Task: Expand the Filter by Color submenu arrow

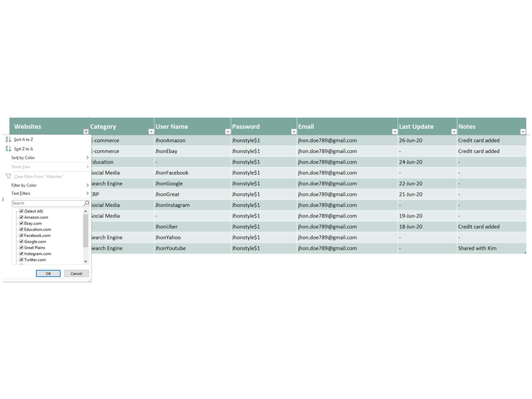Action: tap(87, 185)
